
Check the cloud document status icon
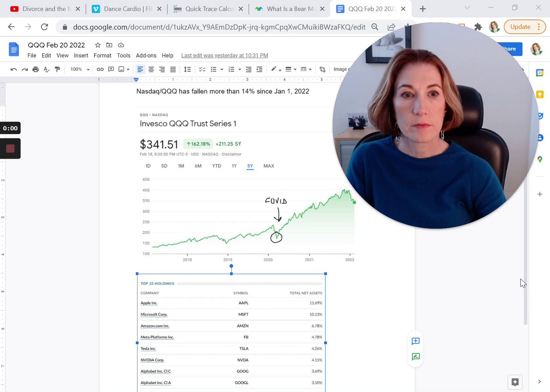121,45
